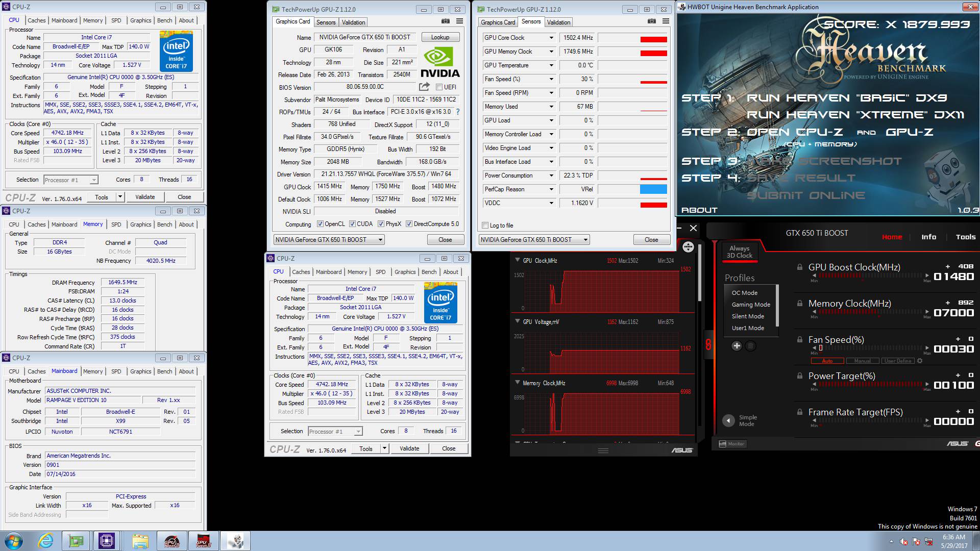Delete profile using the trash icon
Viewport: 980px width, 551px height.
pyautogui.click(x=750, y=346)
